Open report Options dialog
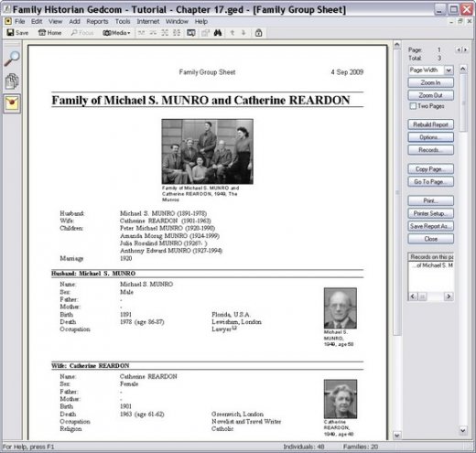476x453 pixels. 430,137
